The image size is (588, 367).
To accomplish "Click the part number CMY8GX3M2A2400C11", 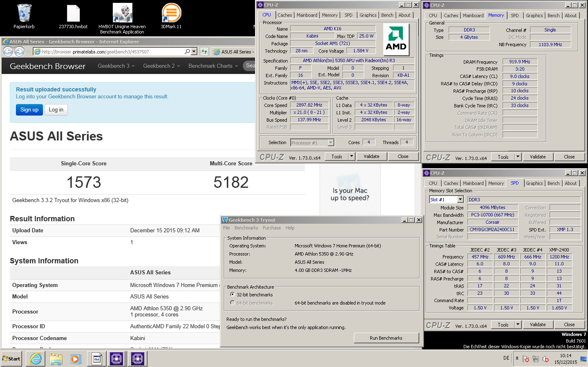I will pyautogui.click(x=492, y=229).
